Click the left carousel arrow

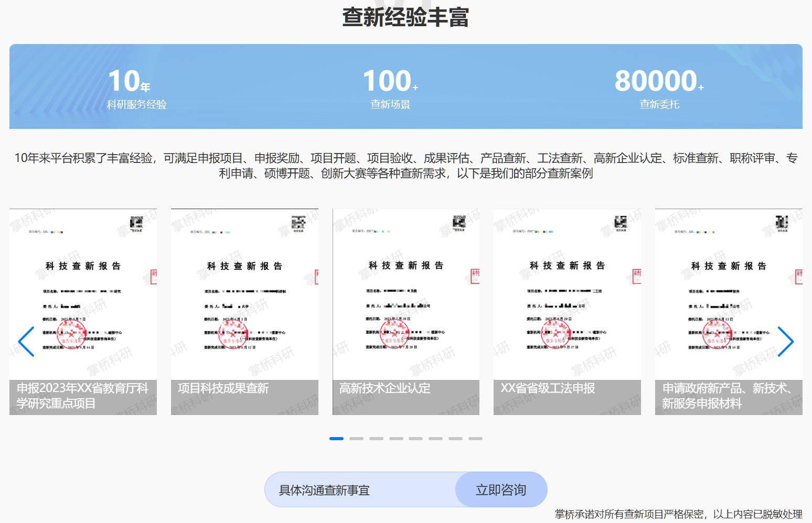(26, 342)
